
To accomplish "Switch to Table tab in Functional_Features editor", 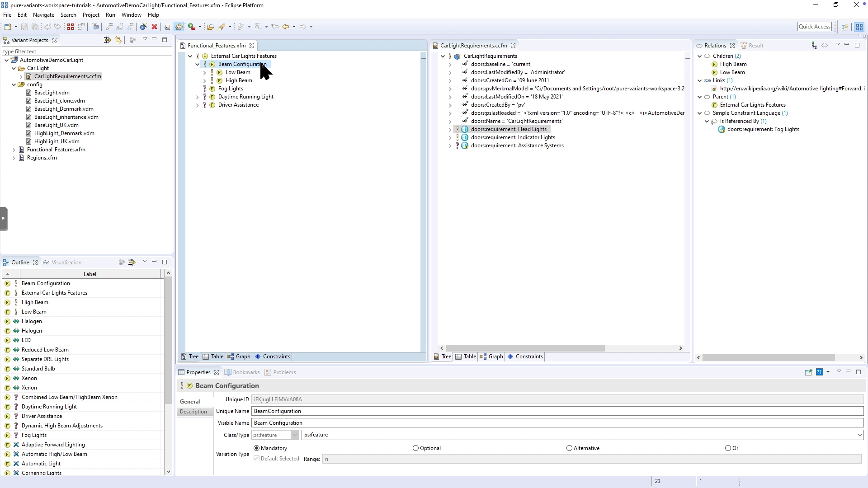I will tap(213, 357).
